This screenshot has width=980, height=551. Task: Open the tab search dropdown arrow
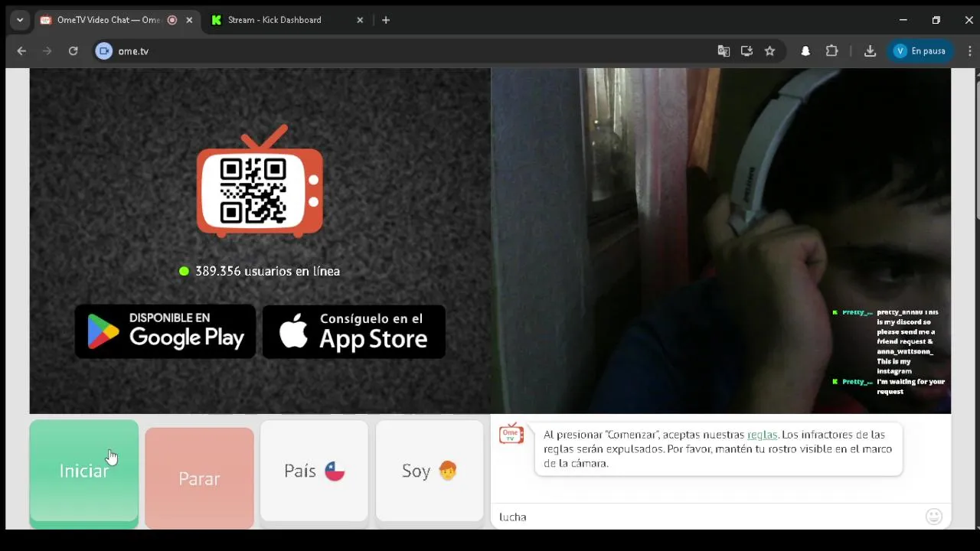point(20,20)
